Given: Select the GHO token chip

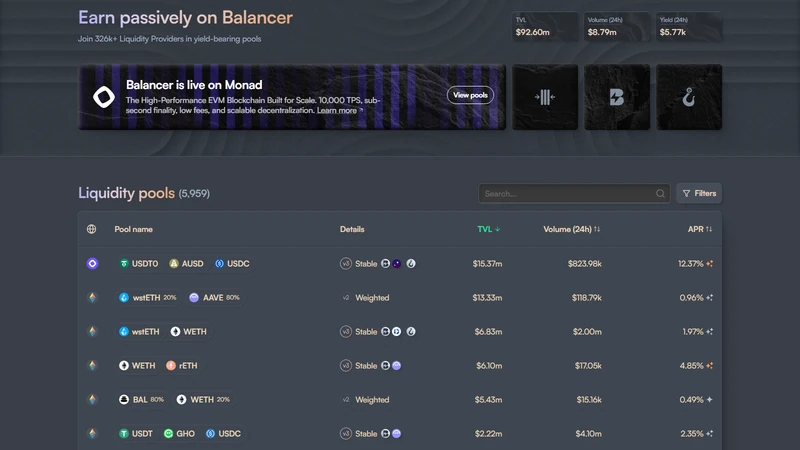Looking at the screenshot, I should [x=180, y=434].
